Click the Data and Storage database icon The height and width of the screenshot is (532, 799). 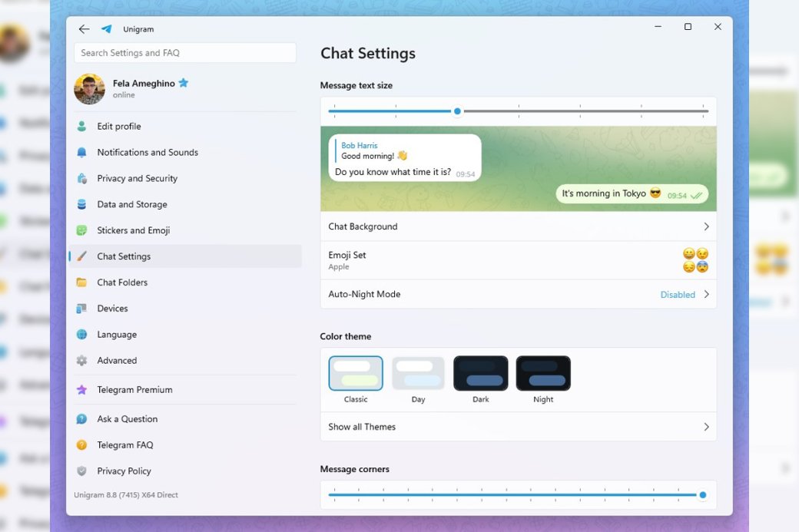pyautogui.click(x=81, y=204)
